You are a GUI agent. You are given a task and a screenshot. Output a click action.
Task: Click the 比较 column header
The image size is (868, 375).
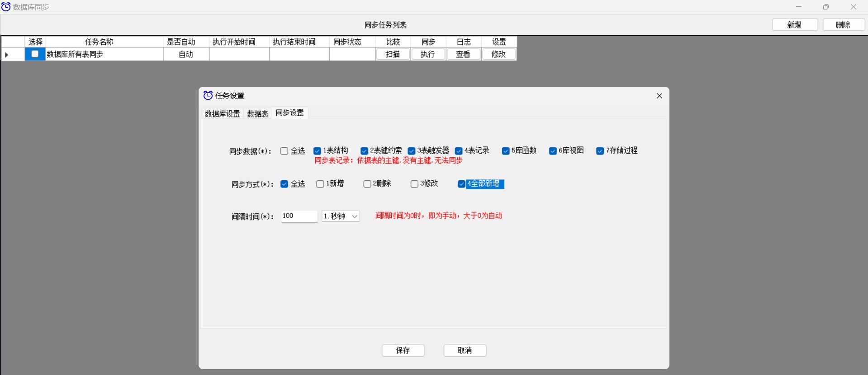pos(393,42)
